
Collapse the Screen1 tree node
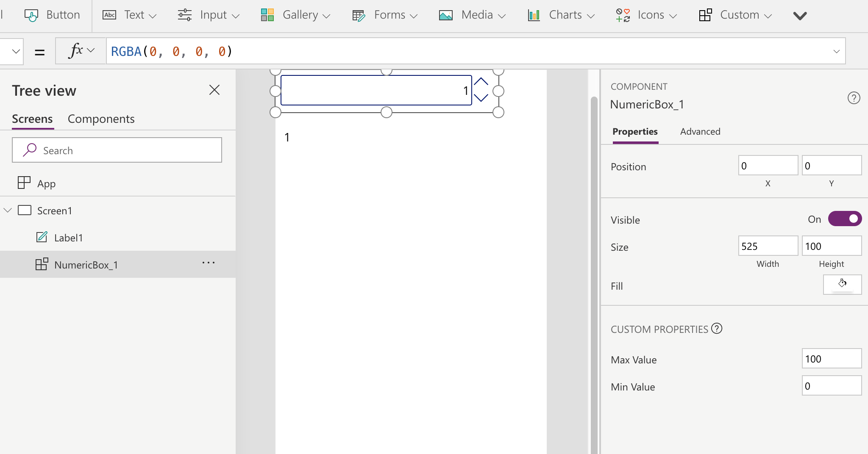coord(8,210)
